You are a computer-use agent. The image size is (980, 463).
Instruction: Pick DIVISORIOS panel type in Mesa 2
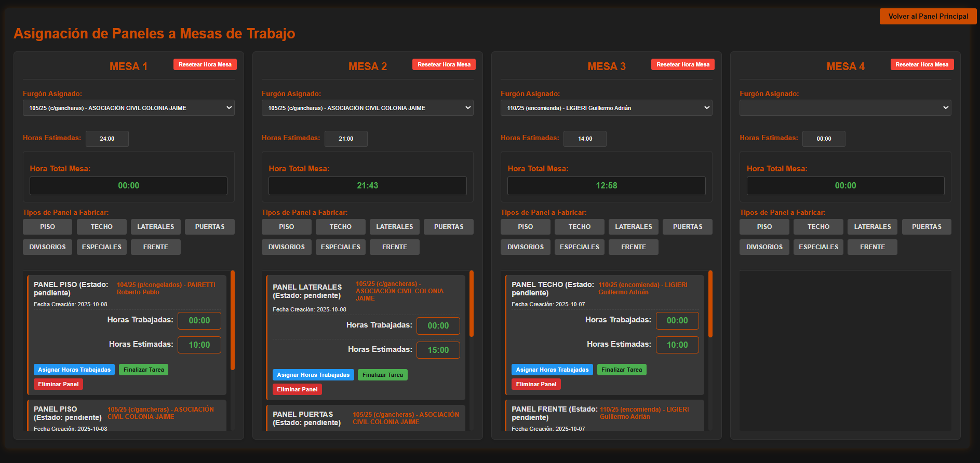(x=286, y=247)
